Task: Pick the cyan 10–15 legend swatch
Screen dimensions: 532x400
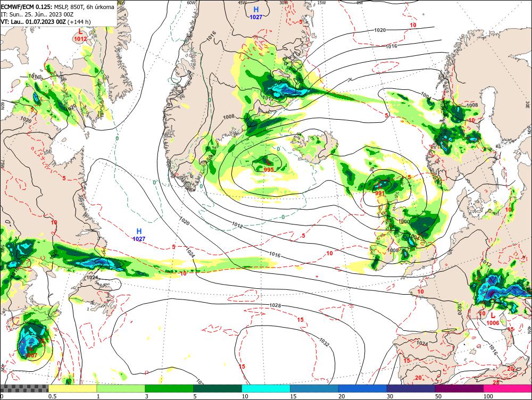Action: [266, 388]
